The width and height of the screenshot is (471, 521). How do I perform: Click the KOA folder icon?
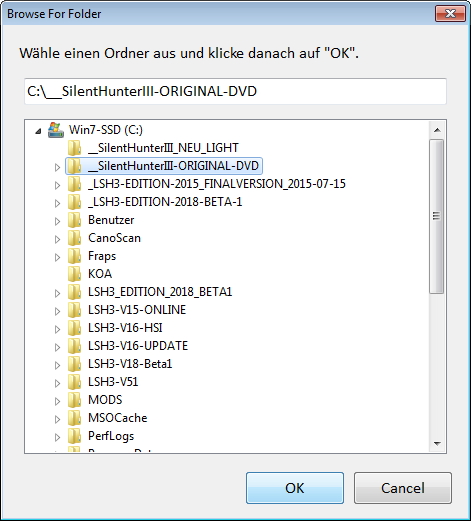(74, 274)
